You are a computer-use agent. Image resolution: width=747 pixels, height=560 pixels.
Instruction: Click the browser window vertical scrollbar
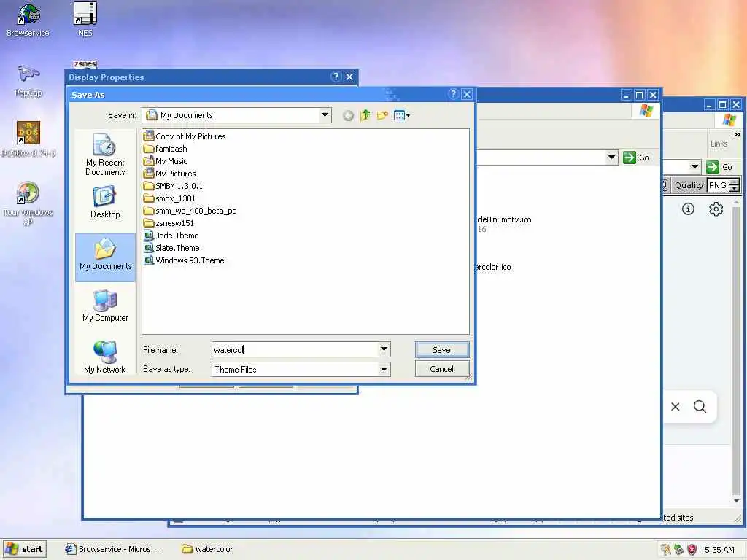tap(736, 351)
